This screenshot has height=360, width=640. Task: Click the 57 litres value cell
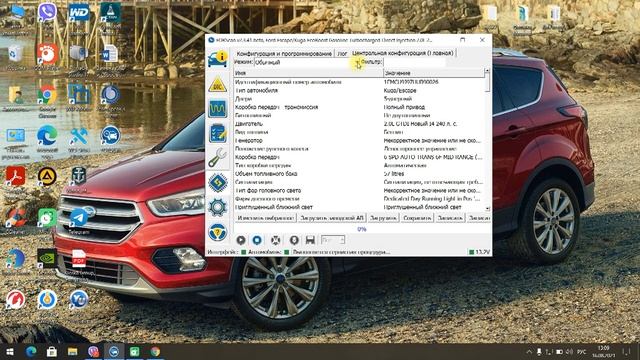pos(394,174)
